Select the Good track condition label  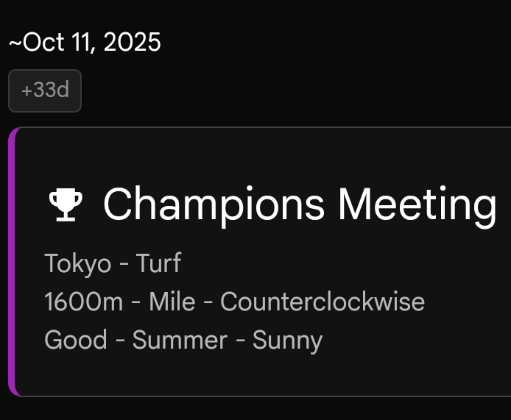click(x=76, y=340)
